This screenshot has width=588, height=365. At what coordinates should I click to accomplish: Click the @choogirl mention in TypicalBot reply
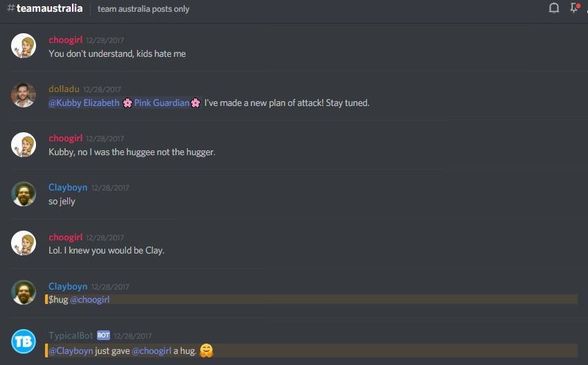pyautogui.click(x=152, y=350)
